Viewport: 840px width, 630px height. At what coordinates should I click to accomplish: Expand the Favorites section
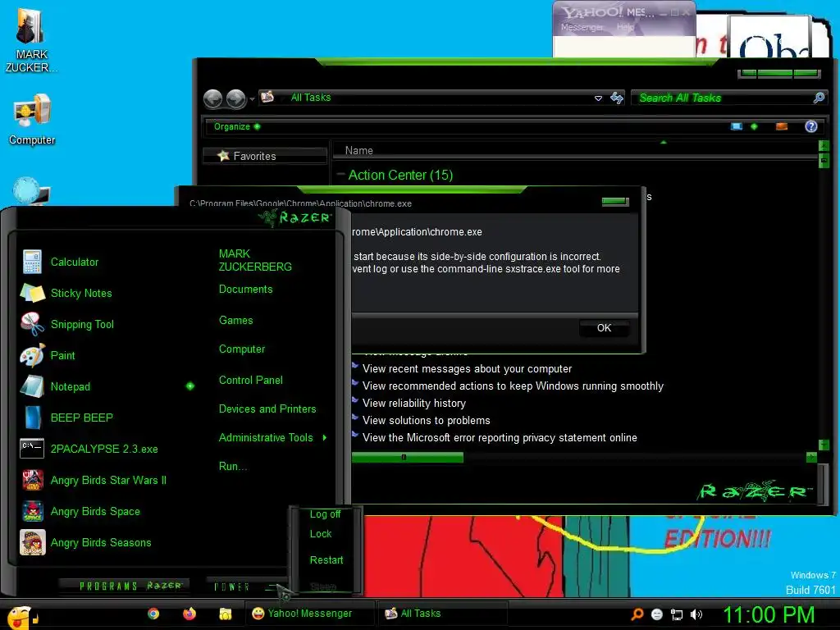tap(265, 156)
